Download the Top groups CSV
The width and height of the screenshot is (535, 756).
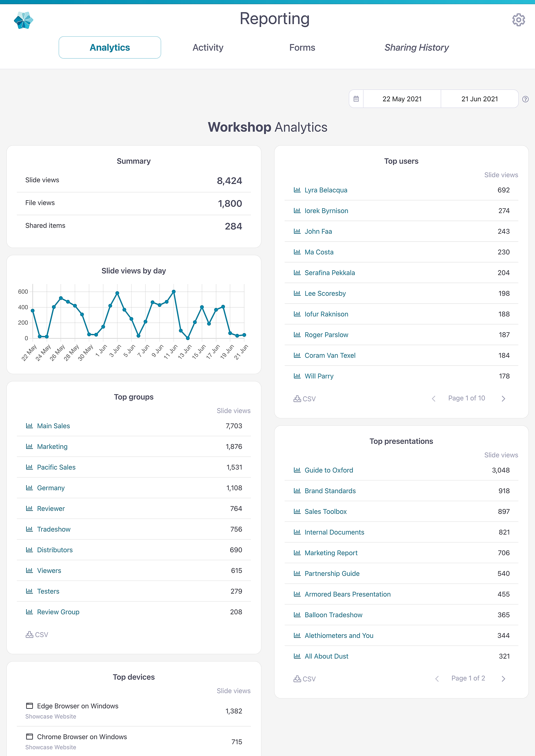coord(37,635)
